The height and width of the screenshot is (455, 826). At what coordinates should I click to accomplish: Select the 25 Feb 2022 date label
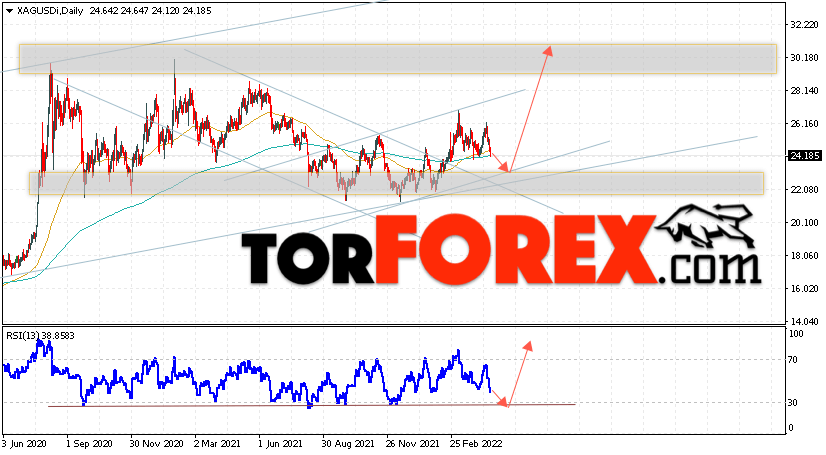click(x=476, y=443)
